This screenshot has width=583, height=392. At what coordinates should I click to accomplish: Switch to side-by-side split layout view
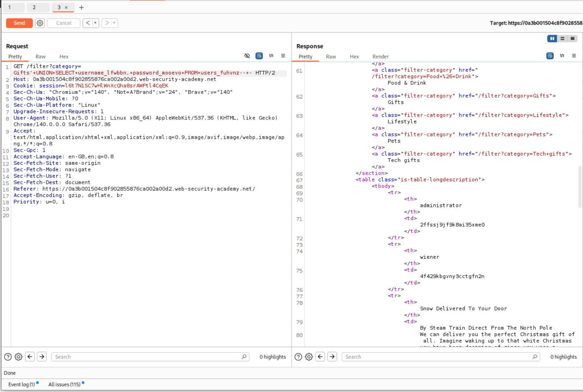click(552, 38)
